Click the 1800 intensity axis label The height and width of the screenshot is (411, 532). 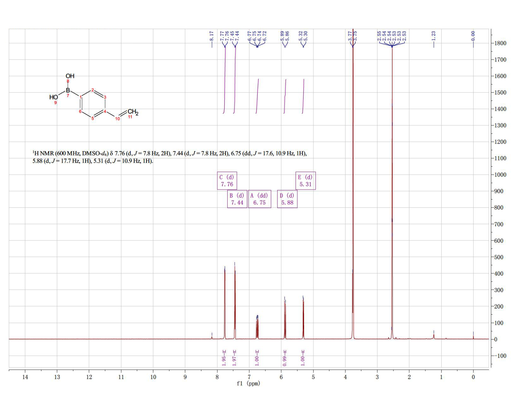(500, 43)
